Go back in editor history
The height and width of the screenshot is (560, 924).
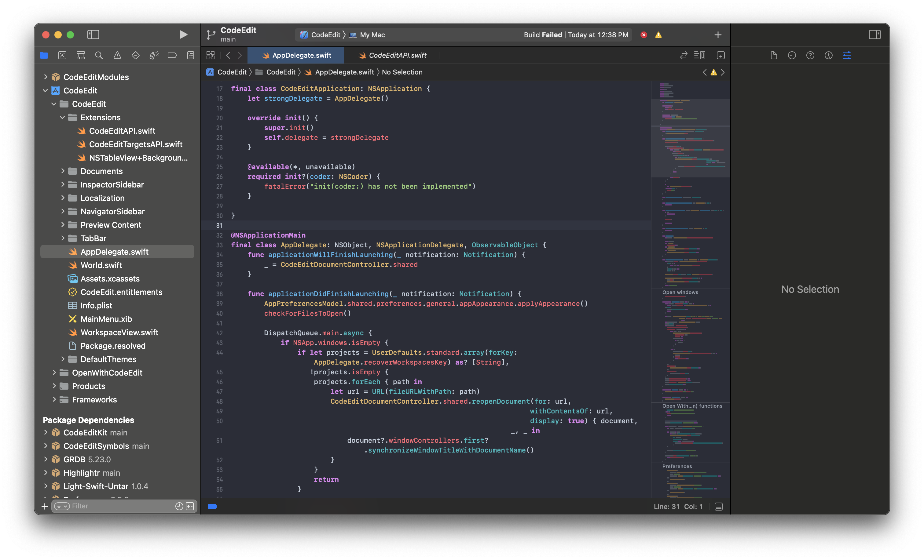click(x=228, y=56)
